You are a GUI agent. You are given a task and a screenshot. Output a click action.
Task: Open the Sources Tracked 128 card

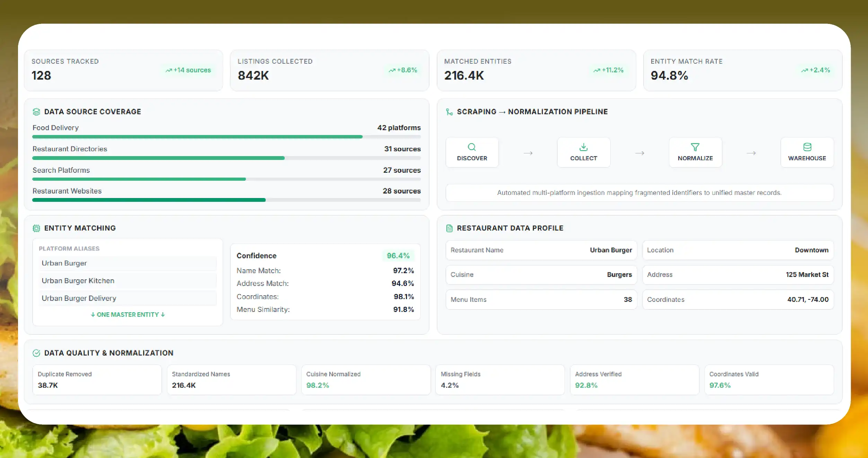click(123, 70)
